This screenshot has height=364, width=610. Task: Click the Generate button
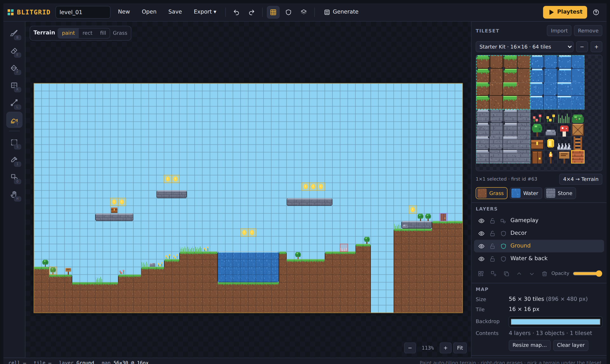click(x=341, y=12)
